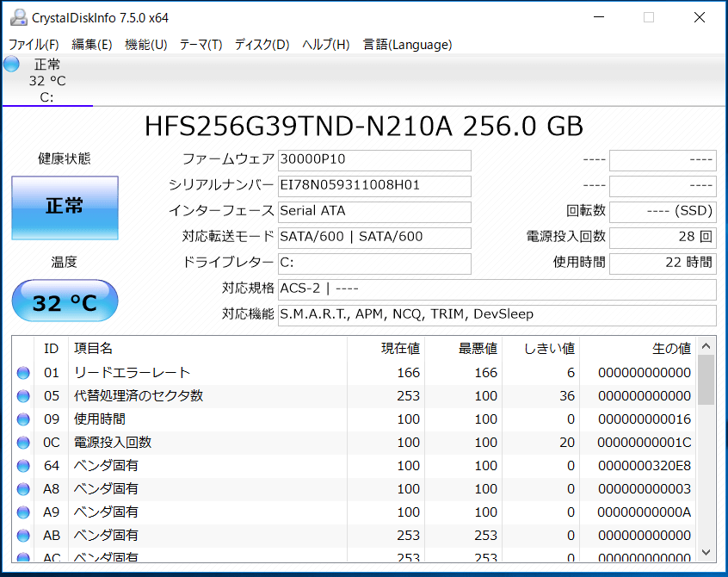Open the 機能(U) menu

145,45
